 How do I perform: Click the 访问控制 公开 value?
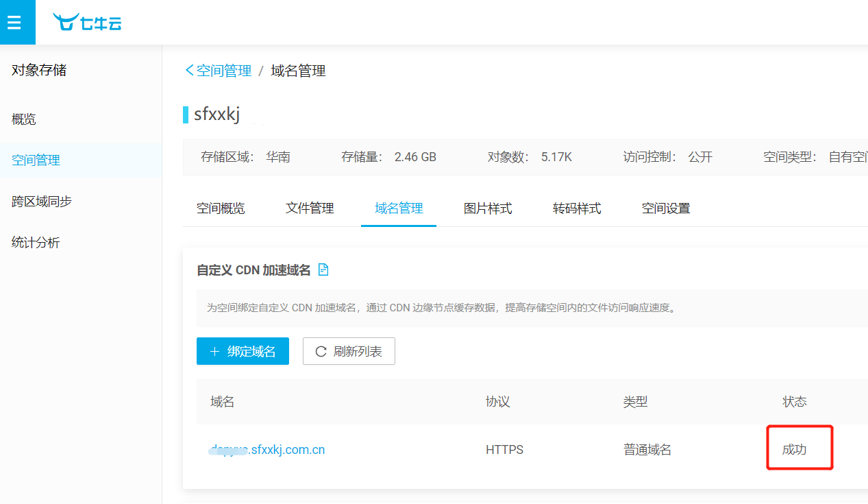[x=700, y=157]
